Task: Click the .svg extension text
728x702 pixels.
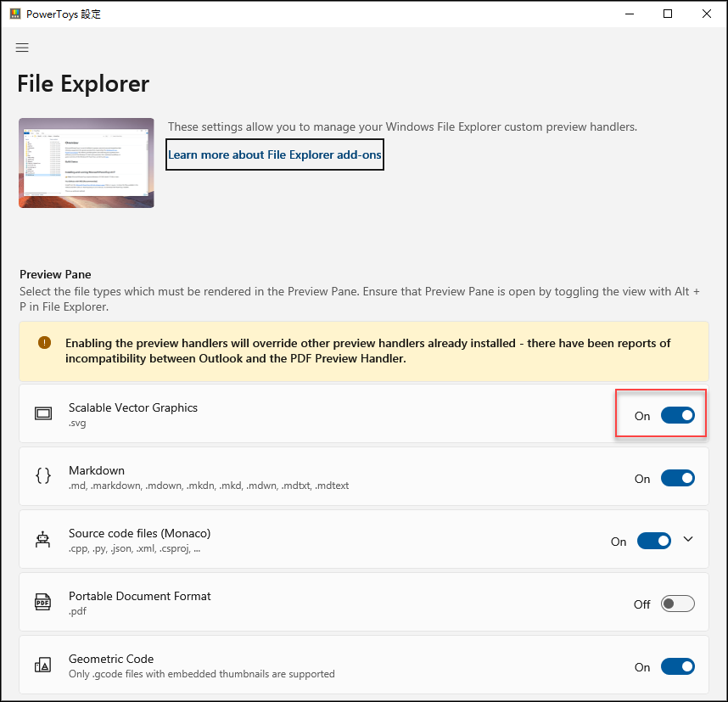Action: (77, 424)
